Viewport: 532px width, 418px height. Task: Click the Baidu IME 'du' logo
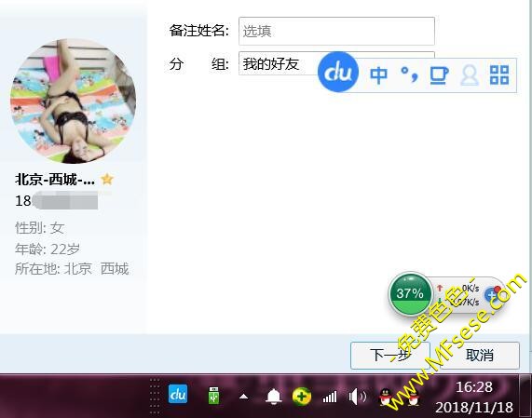coord(338,72)
